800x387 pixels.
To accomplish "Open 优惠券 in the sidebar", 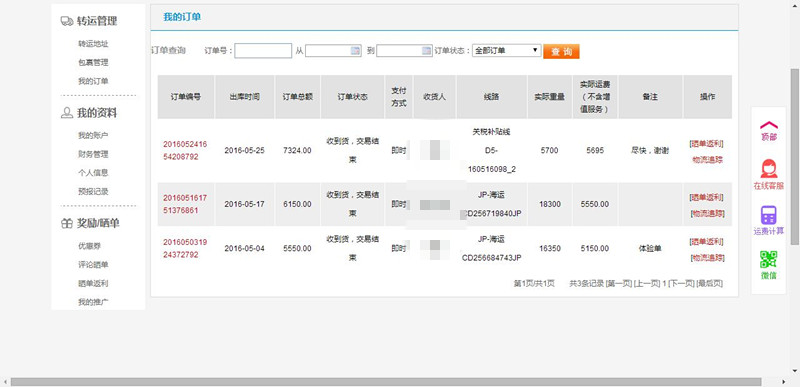I will pyautogui.click(x=89, y=246).
